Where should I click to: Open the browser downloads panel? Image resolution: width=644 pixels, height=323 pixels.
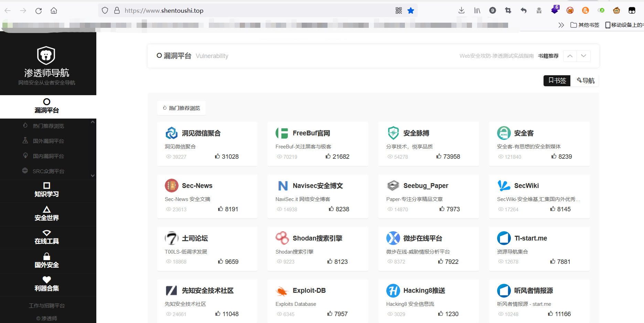click(462, 11)
